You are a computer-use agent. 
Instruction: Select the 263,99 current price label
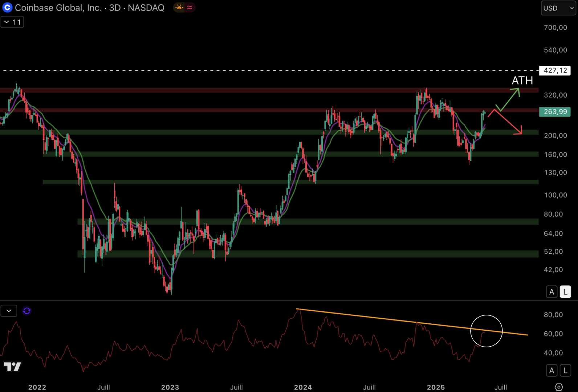(x=555, y=112)
